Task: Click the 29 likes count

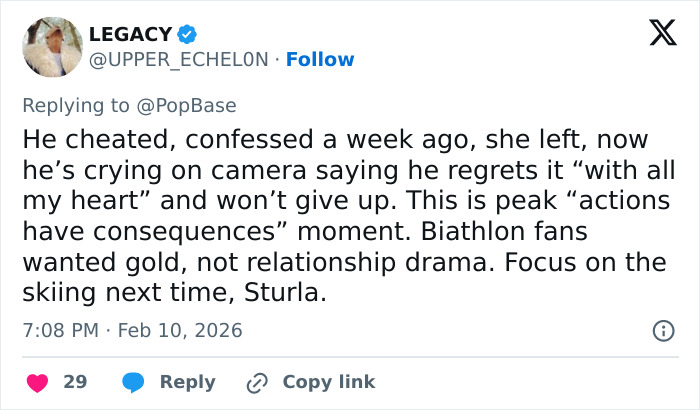Action: [74, 382]
